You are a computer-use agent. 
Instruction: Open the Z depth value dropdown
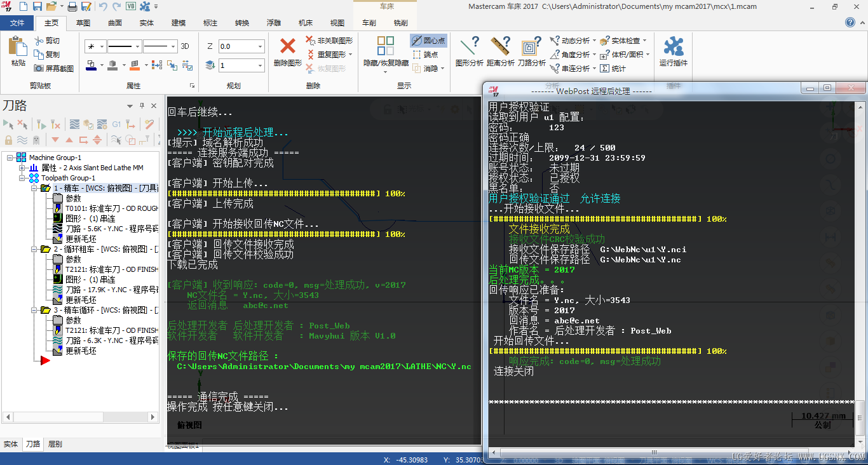pyautogui.click(x=260, y=46)
